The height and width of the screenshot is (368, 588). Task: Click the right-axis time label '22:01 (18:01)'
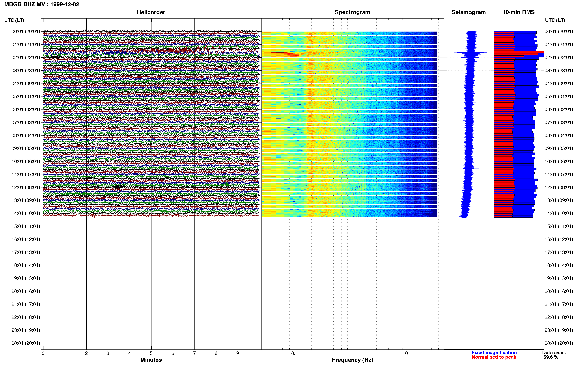tap(559, 317)
